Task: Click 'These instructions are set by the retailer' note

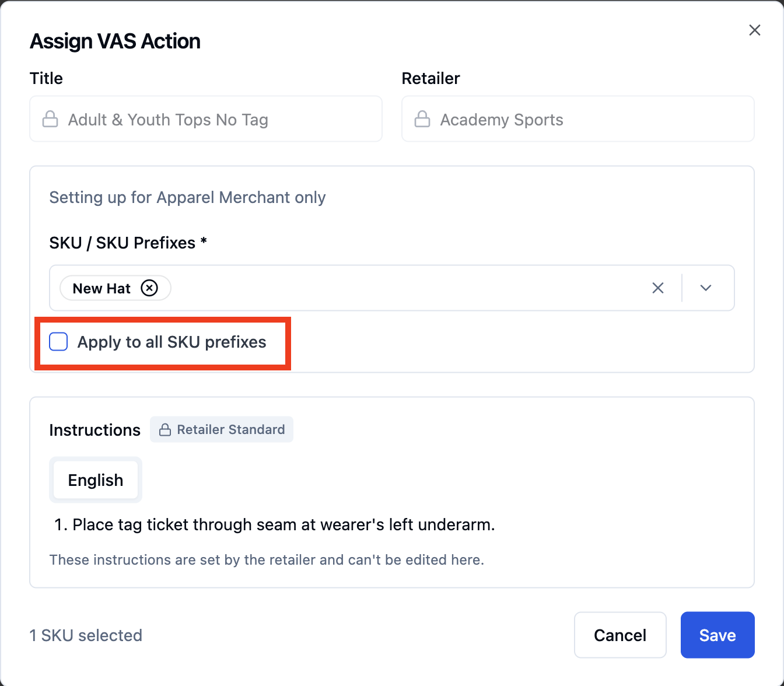Action: 267,560
